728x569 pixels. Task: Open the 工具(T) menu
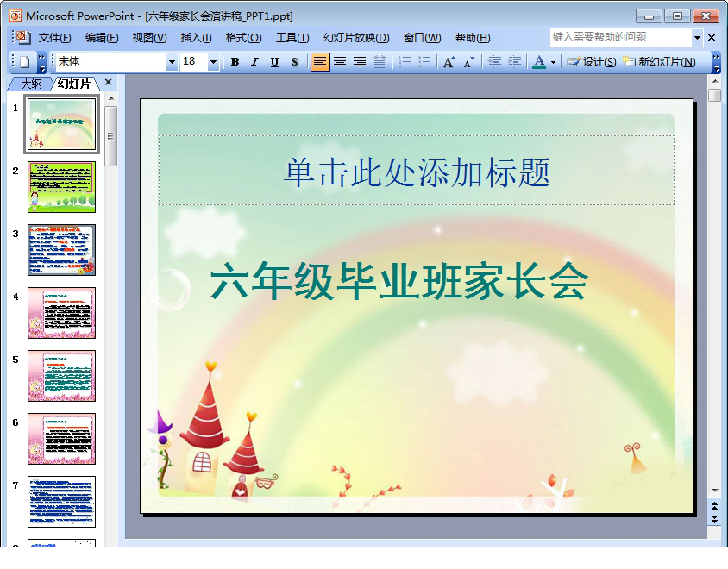tap(292, 38)
